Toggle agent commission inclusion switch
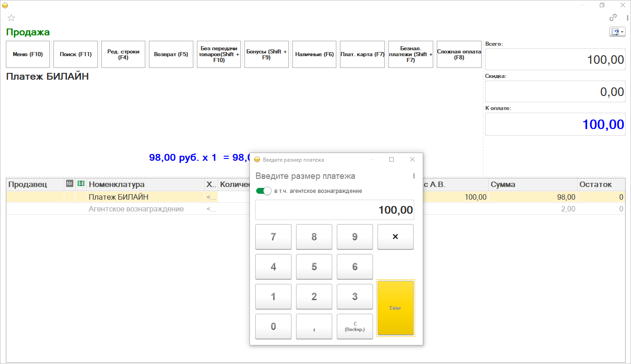The image size is (631, 364). (x=263, y=191)
